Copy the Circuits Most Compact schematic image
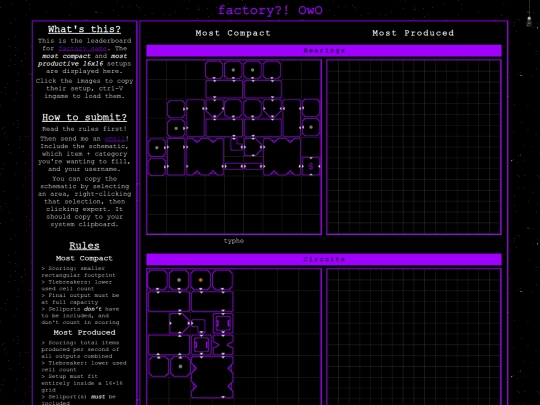The image size is (540, 405). (x=234, y=336)
